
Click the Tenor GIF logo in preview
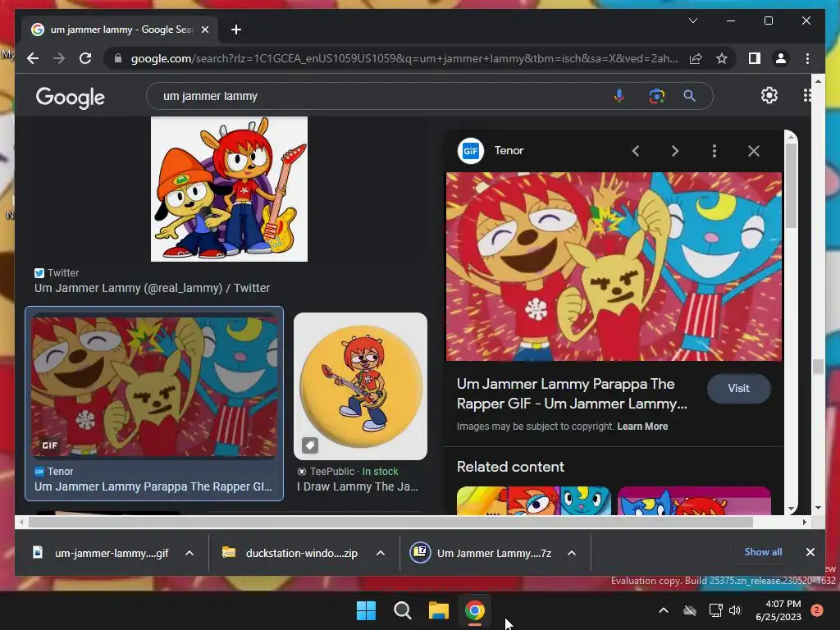pos(470,151)
